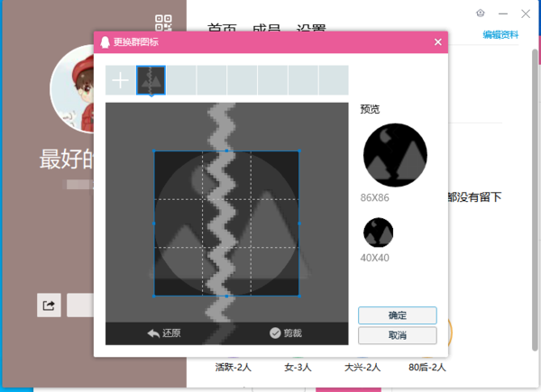Add a new image with the plus tile
The height and width of the screenshot is (392, 541).
(x=121, y=80)
